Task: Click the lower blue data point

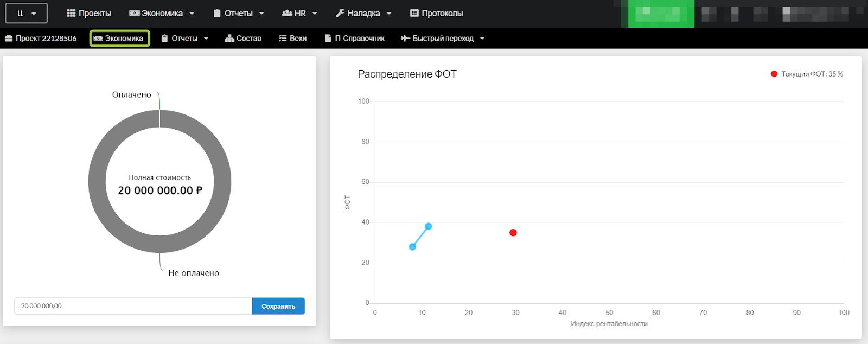Action: (412, 247)
